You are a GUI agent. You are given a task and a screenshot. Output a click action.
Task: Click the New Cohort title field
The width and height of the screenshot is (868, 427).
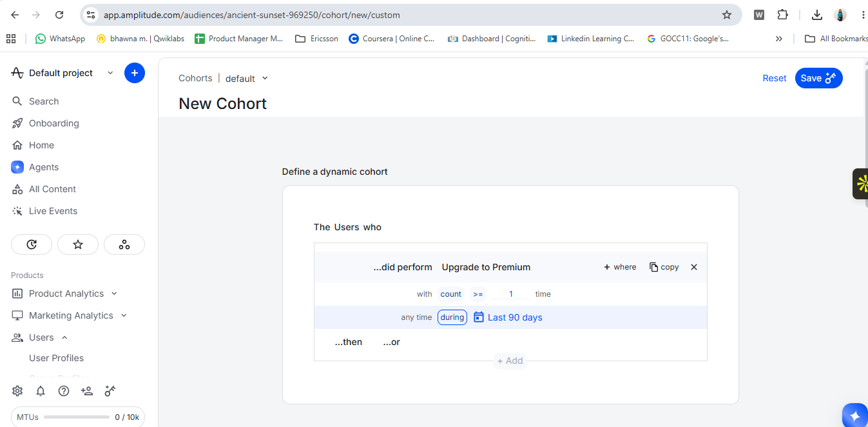click(222, 104)
